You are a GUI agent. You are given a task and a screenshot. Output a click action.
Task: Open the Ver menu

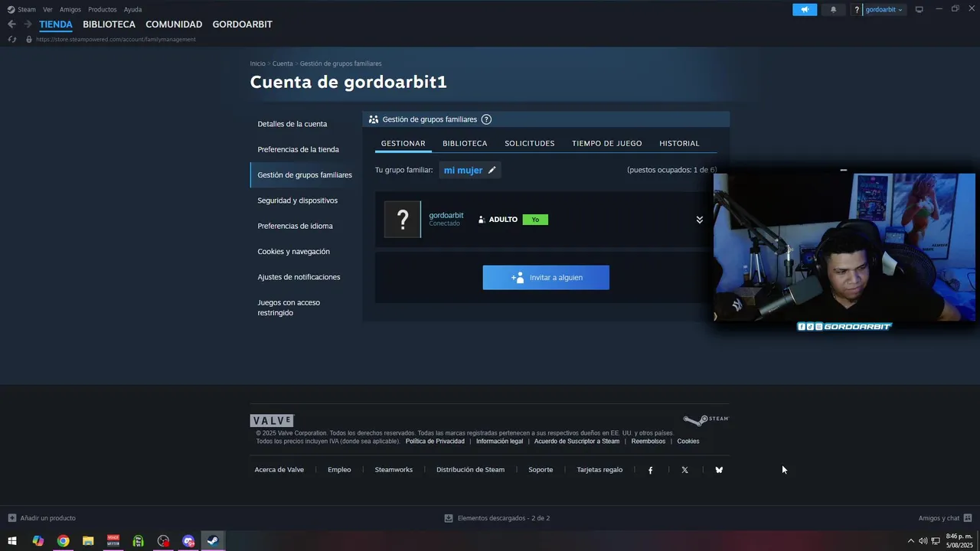pos(47,10)
